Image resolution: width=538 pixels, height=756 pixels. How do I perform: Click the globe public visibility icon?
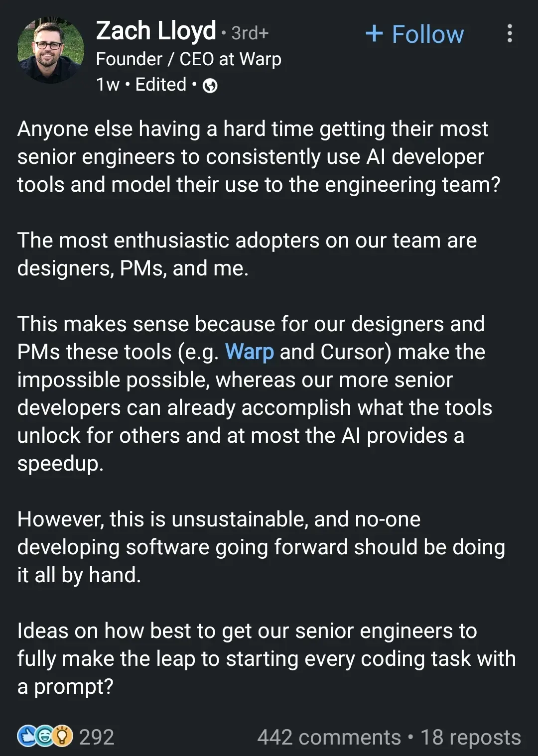click(210, 86)
